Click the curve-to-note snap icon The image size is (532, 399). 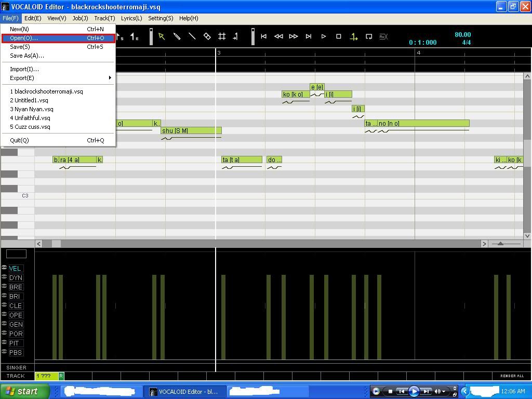click(x=236, y=36)
